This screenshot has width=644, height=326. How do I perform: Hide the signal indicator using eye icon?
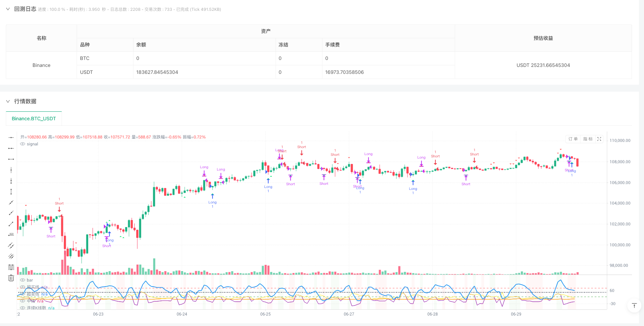point(23,144)
